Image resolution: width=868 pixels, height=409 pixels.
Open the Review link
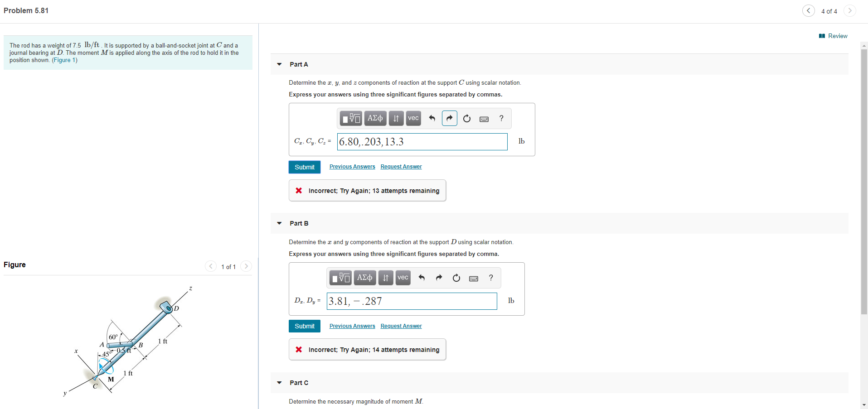pyautogui.click(x=833, y=36)
